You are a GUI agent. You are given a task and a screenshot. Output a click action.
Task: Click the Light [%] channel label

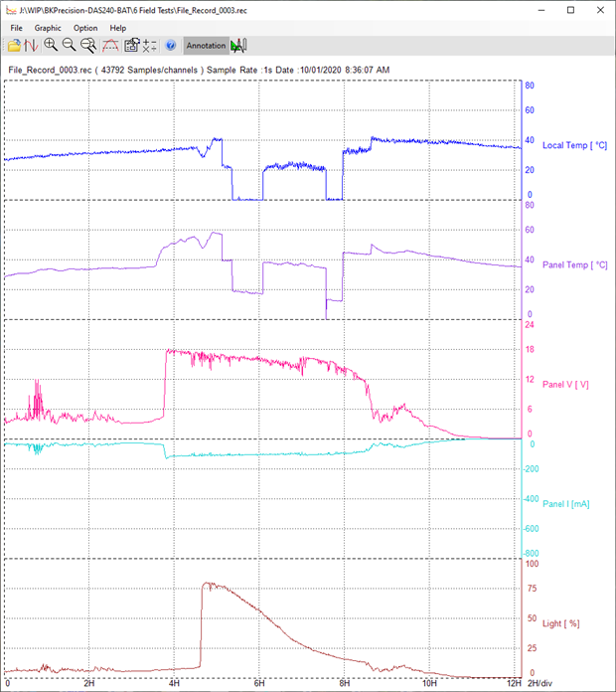pyautogui.click(x=562, y=623)
